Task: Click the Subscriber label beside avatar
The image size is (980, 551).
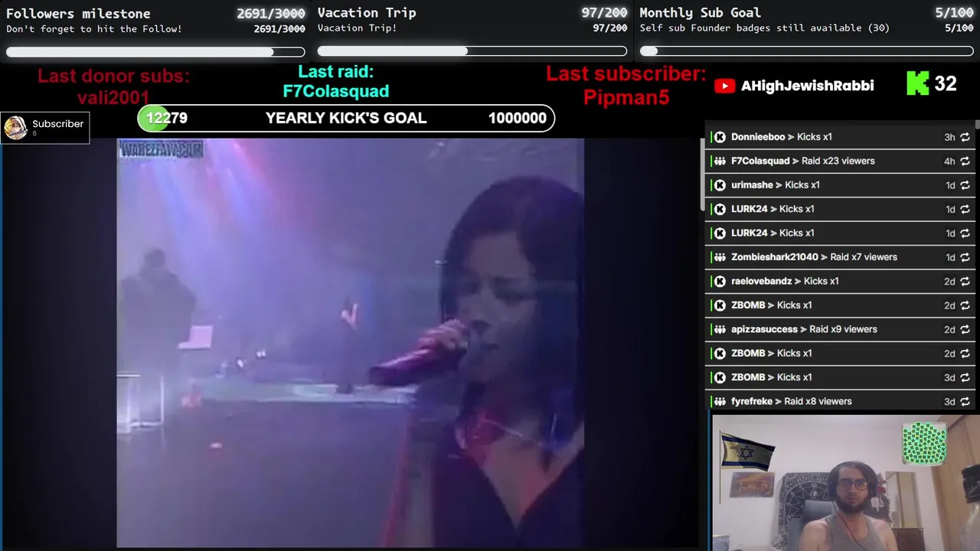Action: point(57,124)
